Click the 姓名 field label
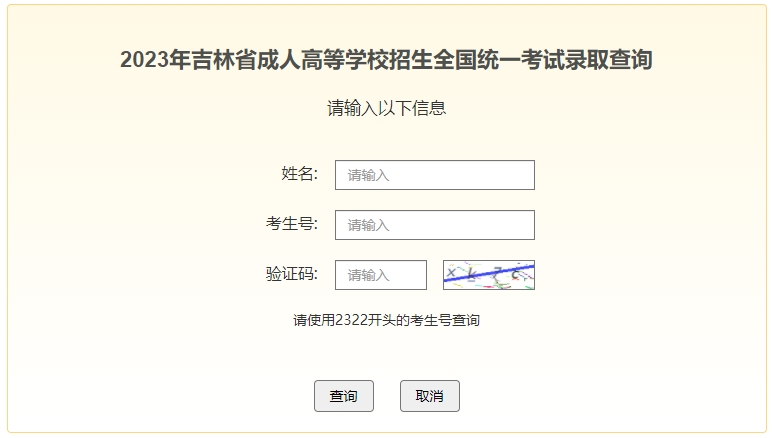Image resolution: width=772 pixels, height=438 pixels. pyautogui.click(x=299, y=174)
